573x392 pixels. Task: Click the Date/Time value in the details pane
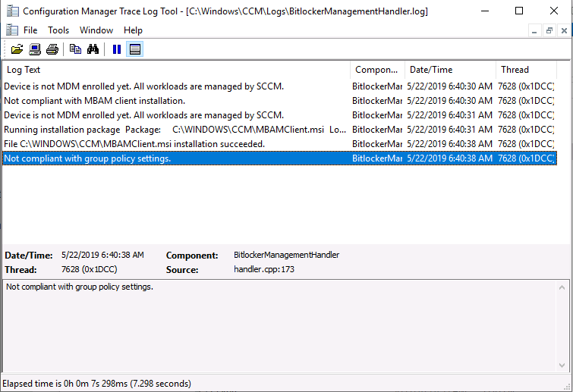(x=102, y=255)
